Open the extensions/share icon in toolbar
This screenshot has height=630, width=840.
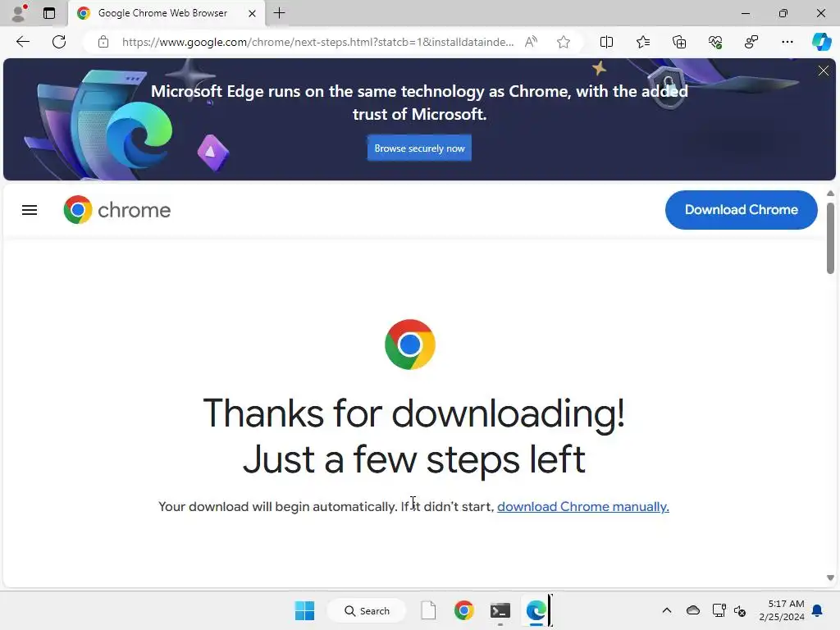[751, 42]
